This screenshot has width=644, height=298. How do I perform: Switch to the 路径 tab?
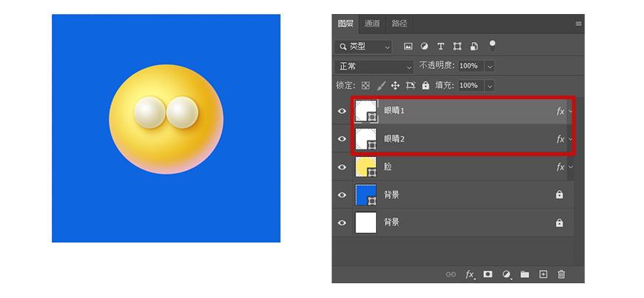399,24
